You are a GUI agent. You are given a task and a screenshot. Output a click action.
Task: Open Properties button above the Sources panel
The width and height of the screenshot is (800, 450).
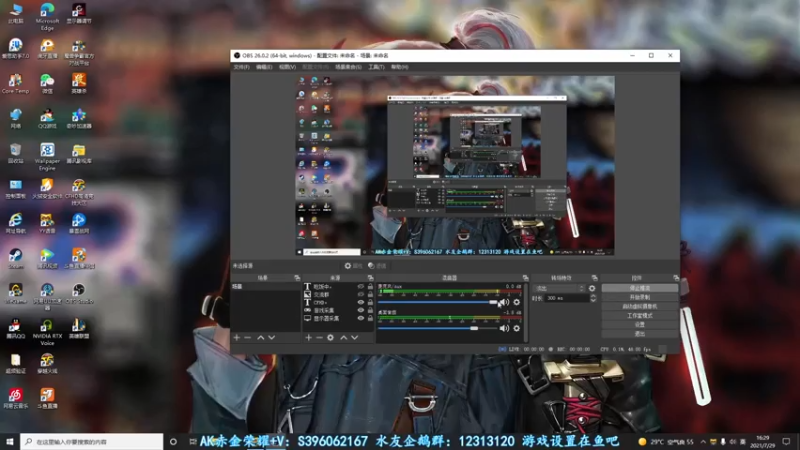[x=353, y=266]
